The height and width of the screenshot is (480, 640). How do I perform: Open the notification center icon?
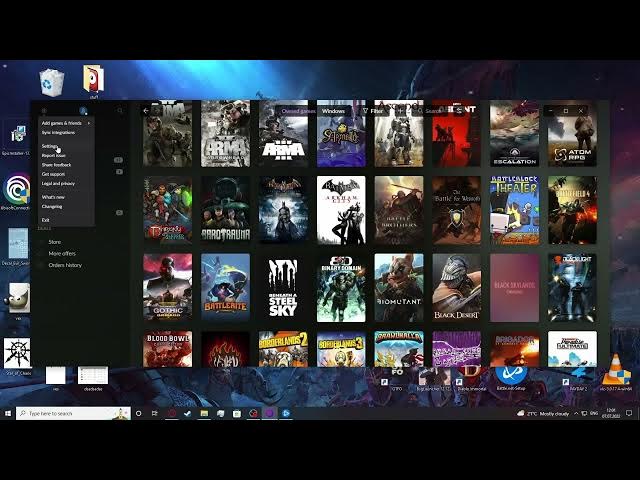coord(629,413)
